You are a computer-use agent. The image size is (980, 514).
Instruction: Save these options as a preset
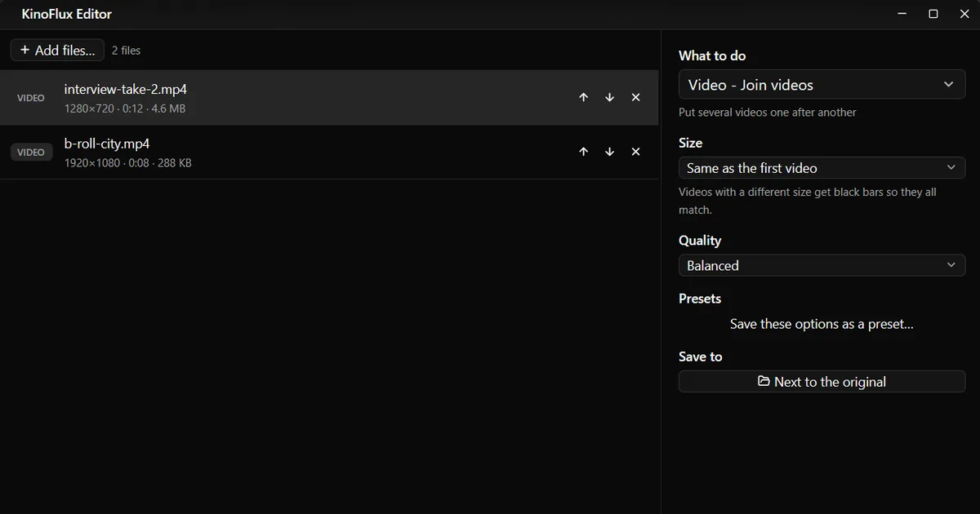point(822,324)
